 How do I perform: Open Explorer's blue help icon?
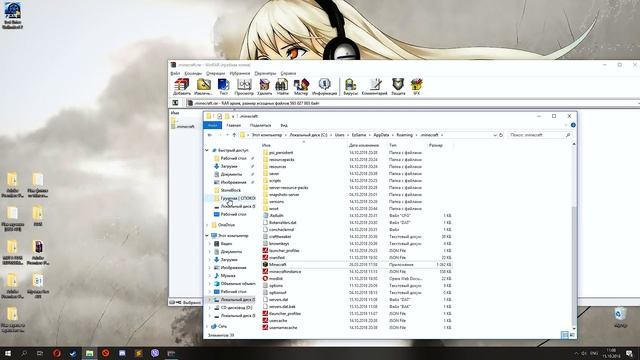click(x=573, y=125)
